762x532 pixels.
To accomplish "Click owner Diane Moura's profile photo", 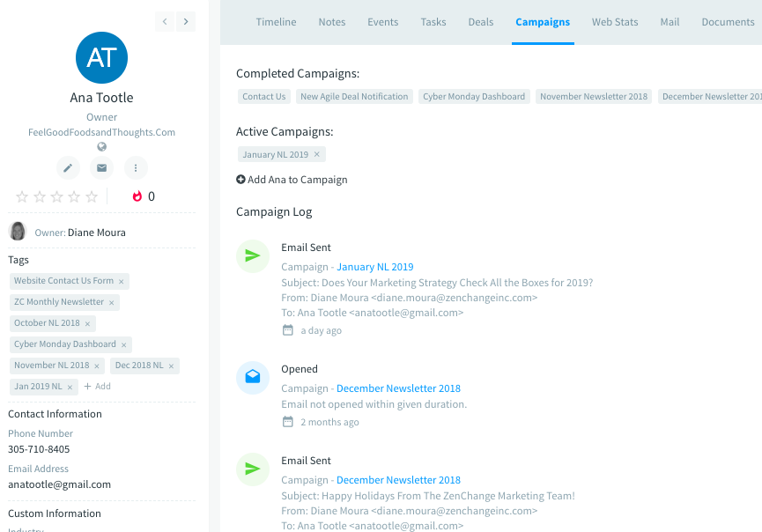I will pyautogui.click(x=18, y=232).
